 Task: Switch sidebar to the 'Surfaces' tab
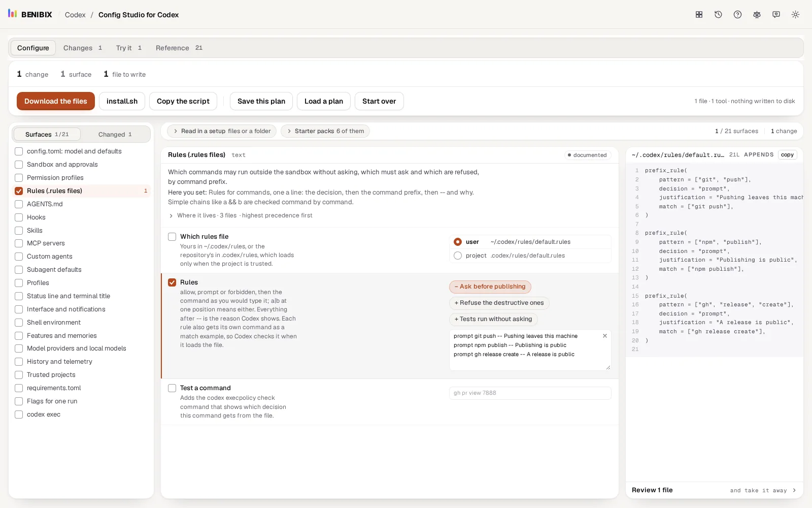click(47, 134)
